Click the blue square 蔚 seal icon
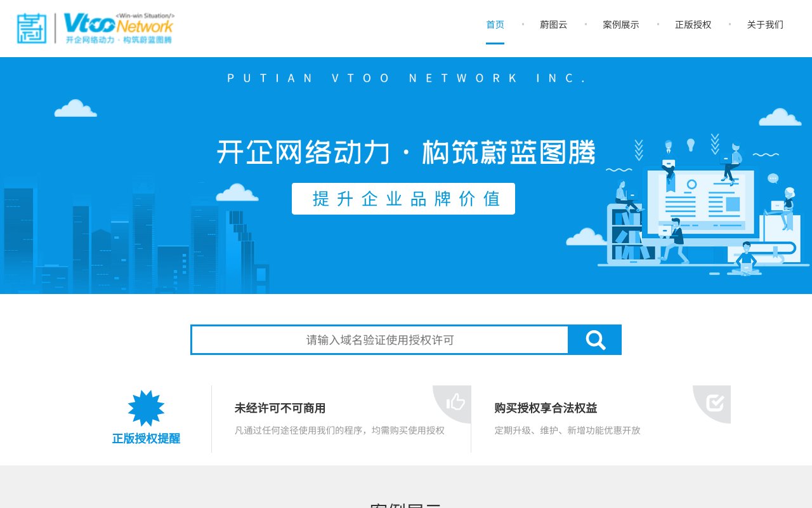812x508 pixels. point(33,29)
